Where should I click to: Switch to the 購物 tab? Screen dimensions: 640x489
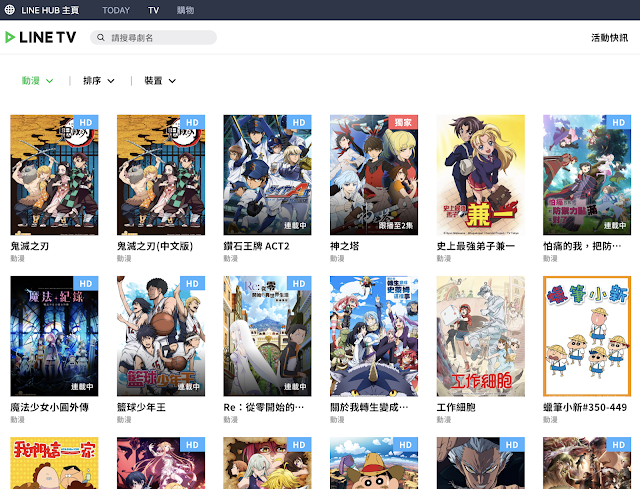tap(185, 10)
